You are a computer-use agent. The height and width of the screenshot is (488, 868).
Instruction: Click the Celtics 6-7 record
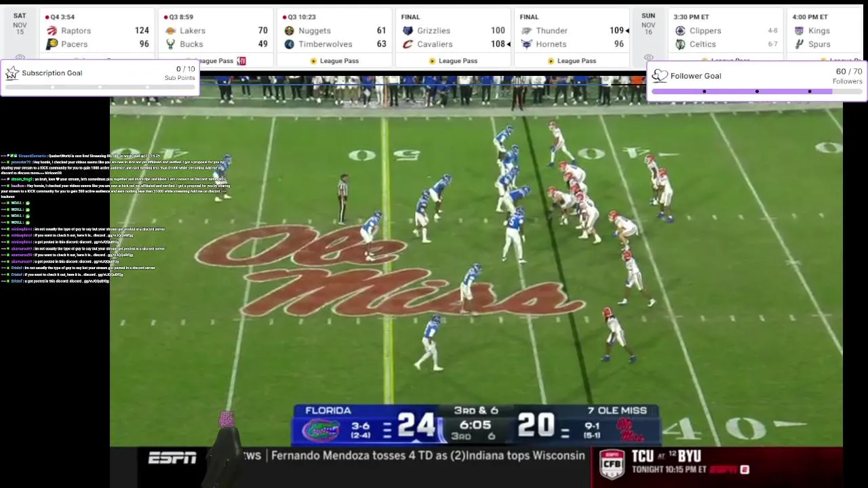pos(772,44)
